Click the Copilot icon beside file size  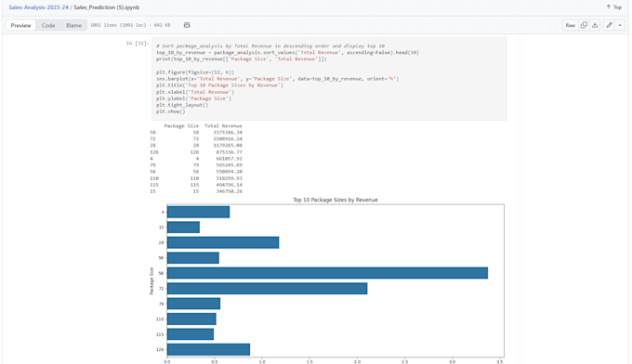187,25
